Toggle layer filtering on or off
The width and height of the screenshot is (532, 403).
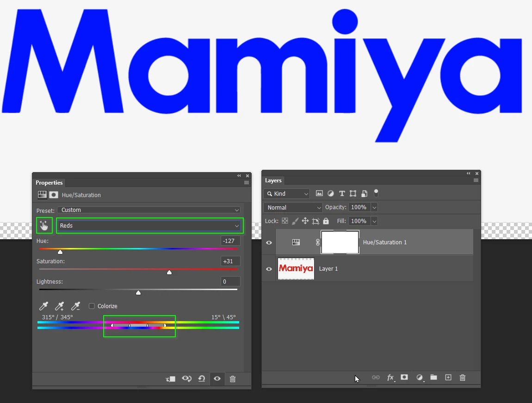(x=376, y=193)
